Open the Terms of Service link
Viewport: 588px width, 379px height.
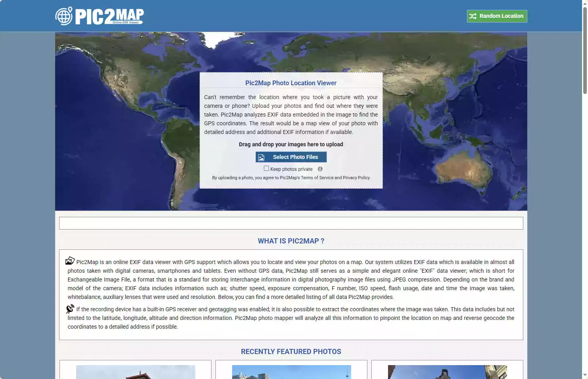pos(317,178)
